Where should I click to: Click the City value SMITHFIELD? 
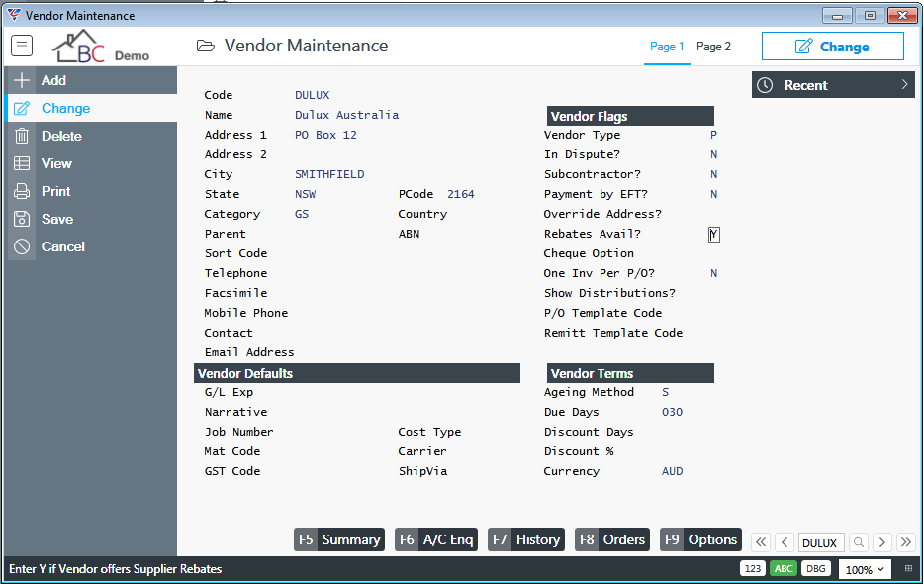pos(329,174)
